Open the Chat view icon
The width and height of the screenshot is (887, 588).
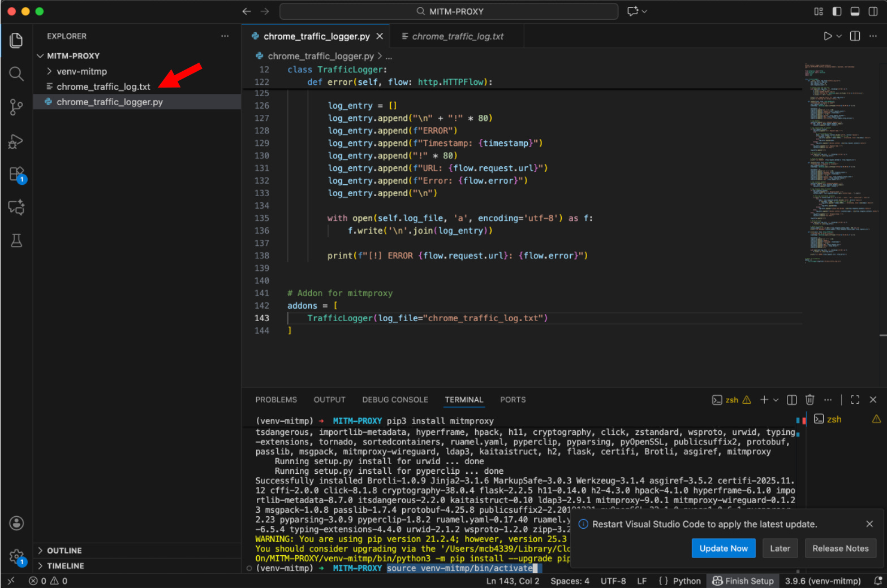(x=16, y=207)
